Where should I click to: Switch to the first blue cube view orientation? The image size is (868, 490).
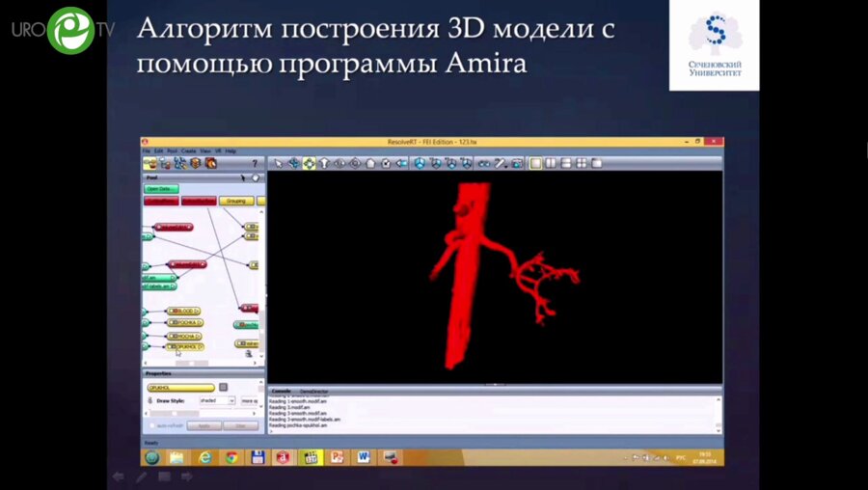pos(420,163)
